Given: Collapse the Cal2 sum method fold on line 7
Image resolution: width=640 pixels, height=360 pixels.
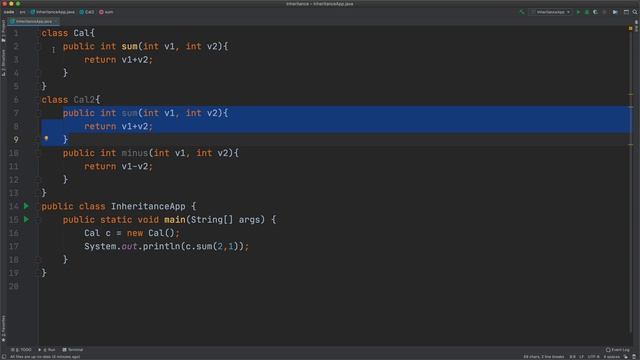Looking at the screenshot, I should click(38, 113).
